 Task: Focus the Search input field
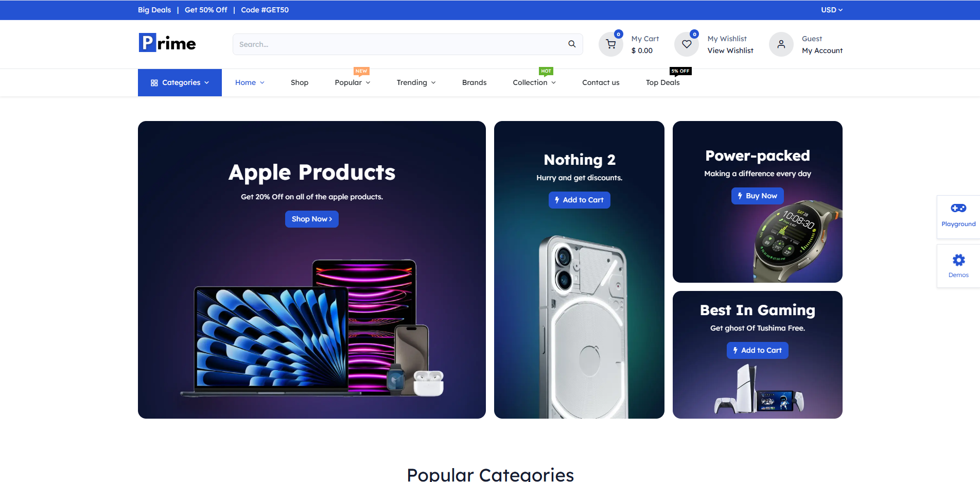tap(399, 44)
